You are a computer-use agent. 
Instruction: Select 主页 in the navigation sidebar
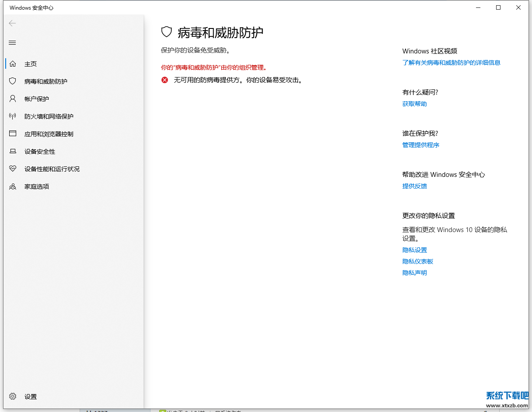pyautogui.click(x=31, y=63)
